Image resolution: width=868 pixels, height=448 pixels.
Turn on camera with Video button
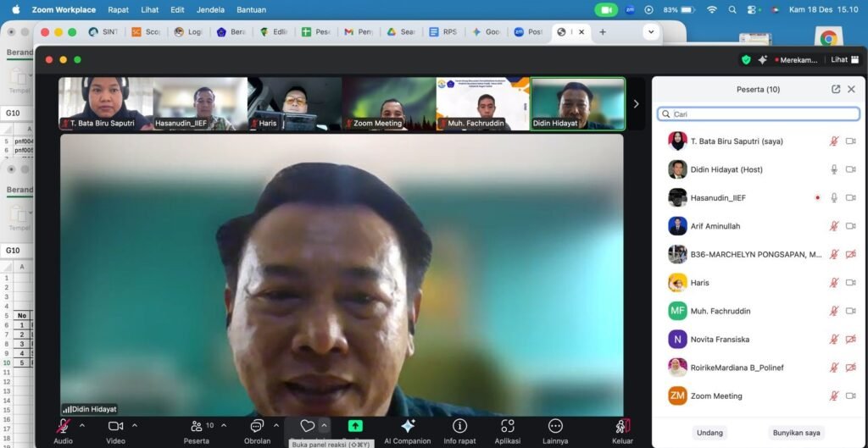115,427
